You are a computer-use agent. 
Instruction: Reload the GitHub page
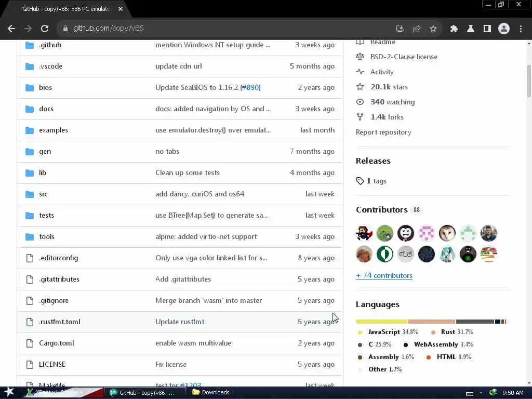45,29
